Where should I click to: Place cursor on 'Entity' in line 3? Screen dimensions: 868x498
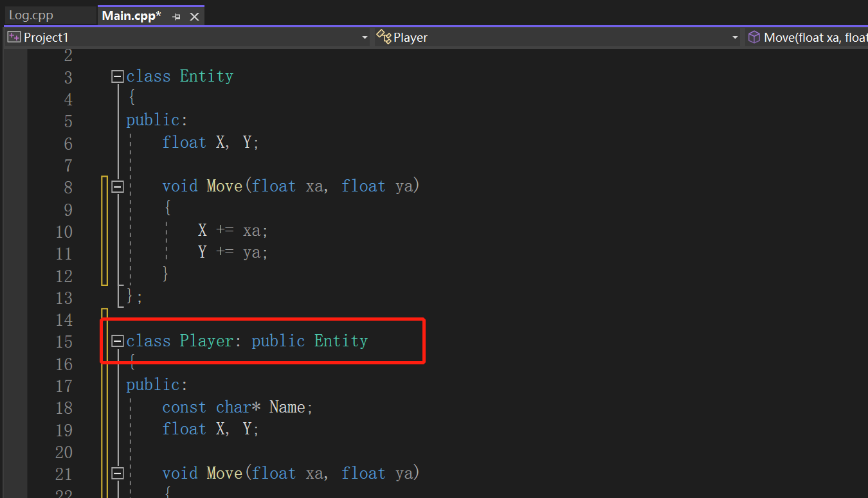(x=206, y=76)
